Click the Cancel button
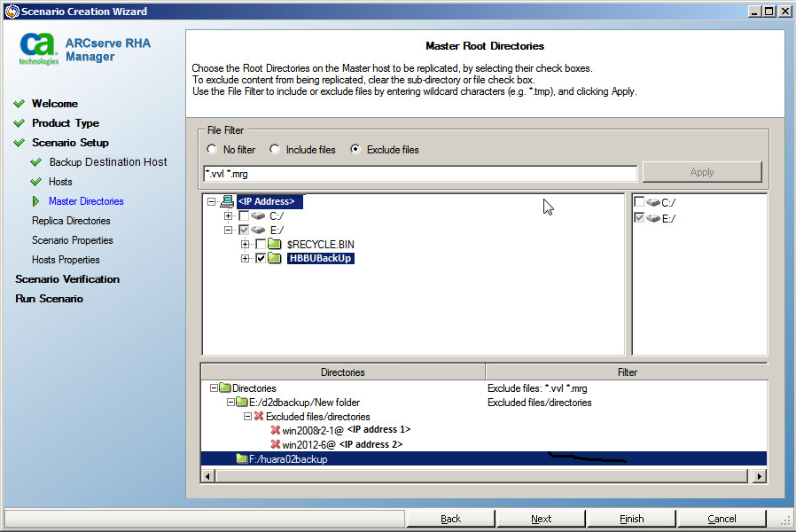796x532 pixels. coord(722,519)
